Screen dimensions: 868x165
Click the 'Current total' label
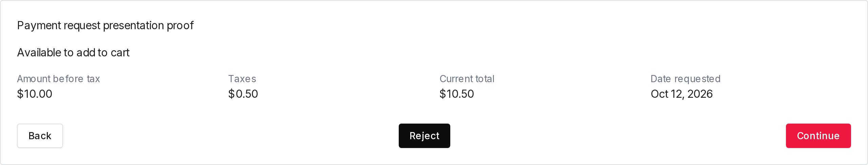(x=467, y=79)
